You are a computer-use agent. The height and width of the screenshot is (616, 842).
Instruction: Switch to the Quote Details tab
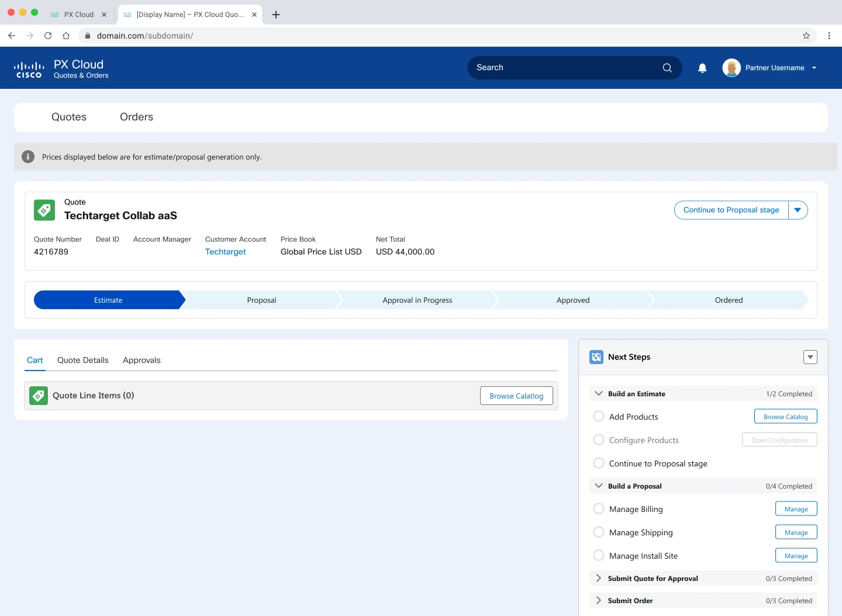pyautogui.click(x=83, y=360)
